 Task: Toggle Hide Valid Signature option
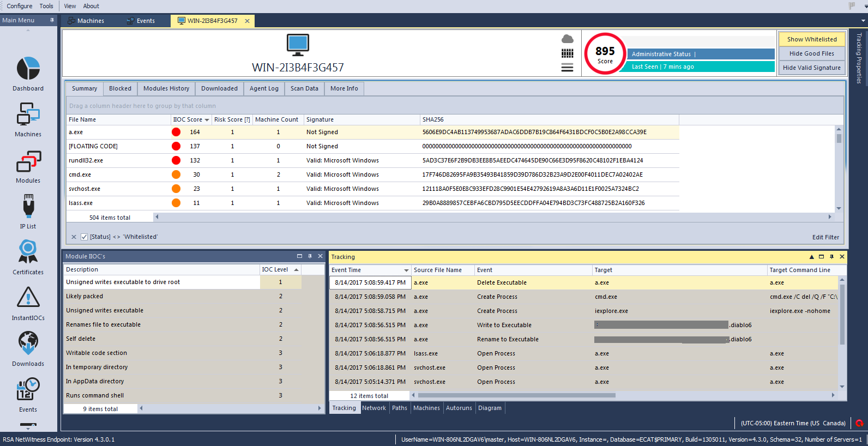tap(811, 68)
